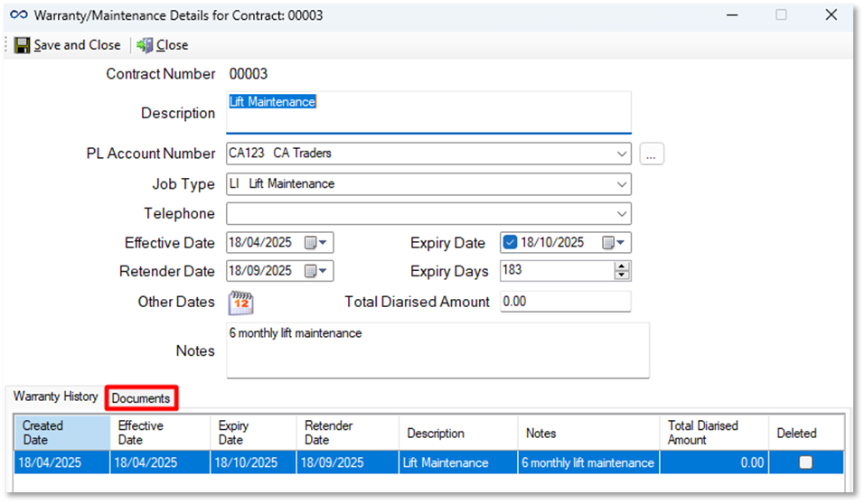The image size is (865, 504).
Task: Switch to the Documents tab
Action: [x=141, y=398]
